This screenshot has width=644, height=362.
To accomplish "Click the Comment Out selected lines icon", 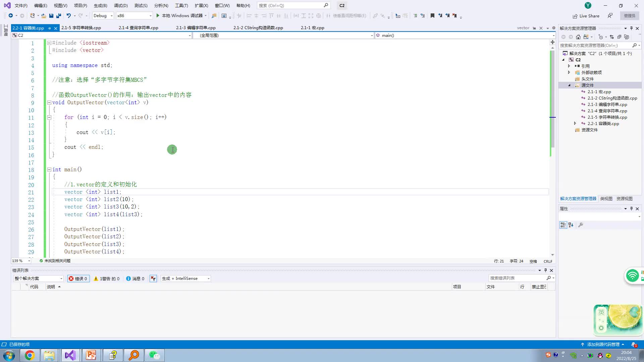I will [415, 15].
